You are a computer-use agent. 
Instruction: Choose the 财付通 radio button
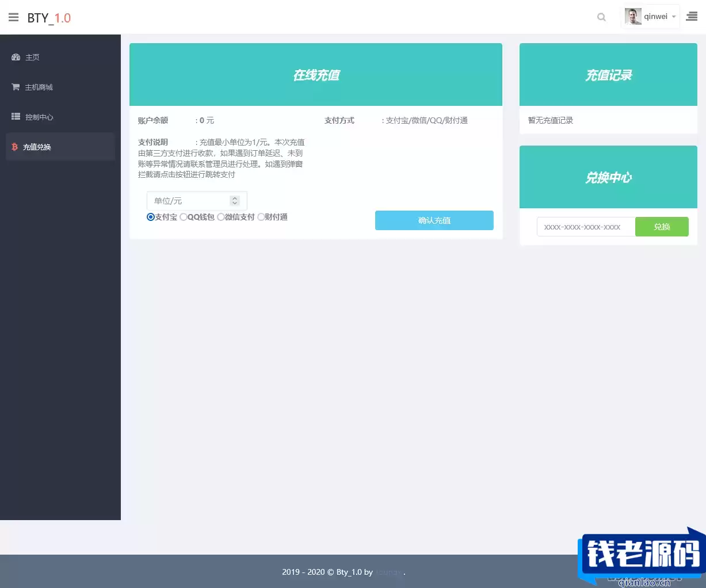[x=261, y=217]
